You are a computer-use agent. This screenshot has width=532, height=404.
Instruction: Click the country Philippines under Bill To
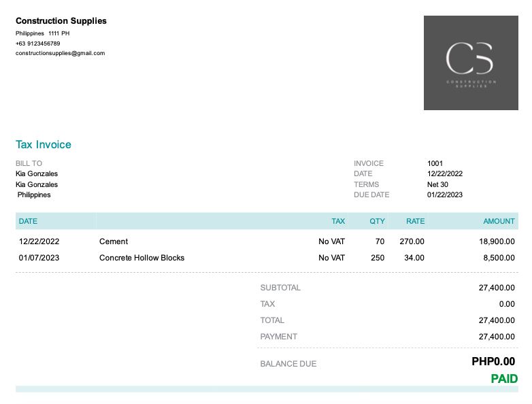click(34, 195)
